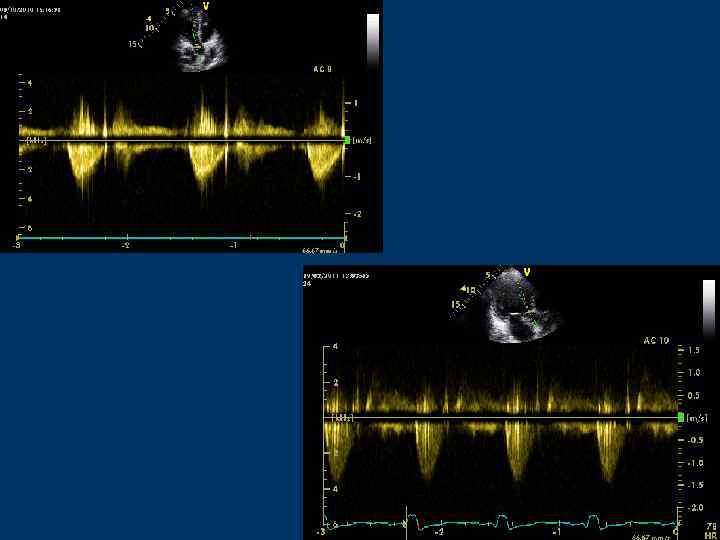The image size is (720, 540).
Task: Click the 0.5 velocity scale value
Action: point(693,395)
